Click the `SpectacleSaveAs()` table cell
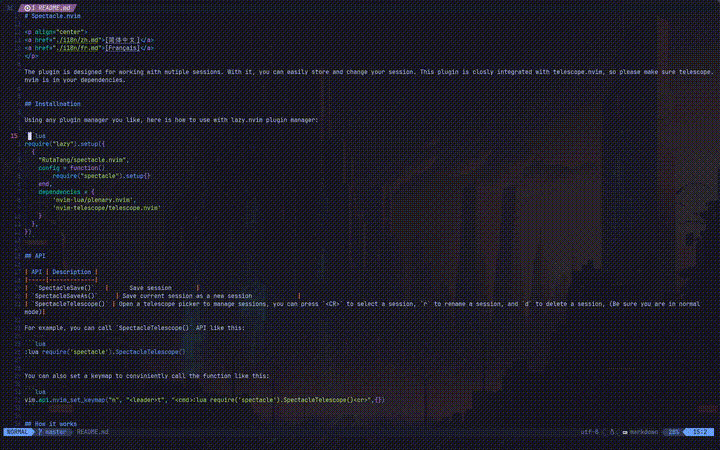Screen dimensions: 720x450 coord(65,296)
